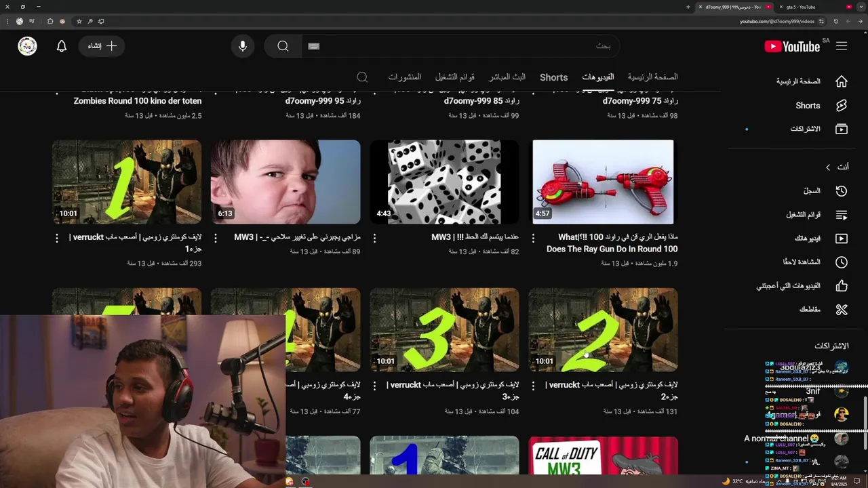
Task: Click راوند 85 d7oomy-999 video title
Action: [481, 101]
